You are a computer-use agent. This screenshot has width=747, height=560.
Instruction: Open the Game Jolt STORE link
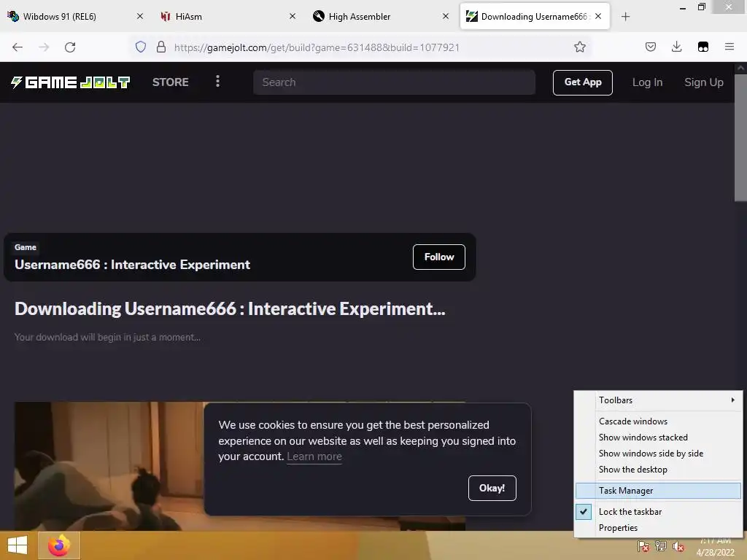pyautogui.click(x=171, y=82)
